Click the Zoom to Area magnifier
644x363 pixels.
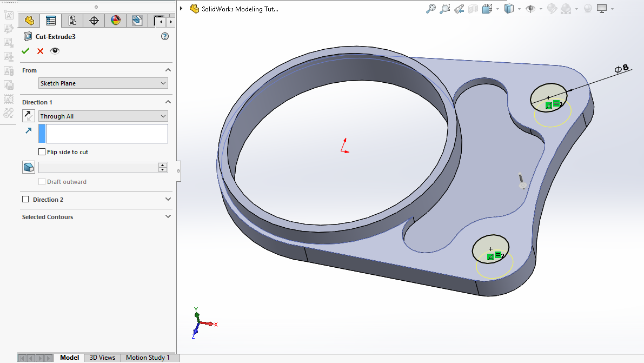[x=445, y=9]
